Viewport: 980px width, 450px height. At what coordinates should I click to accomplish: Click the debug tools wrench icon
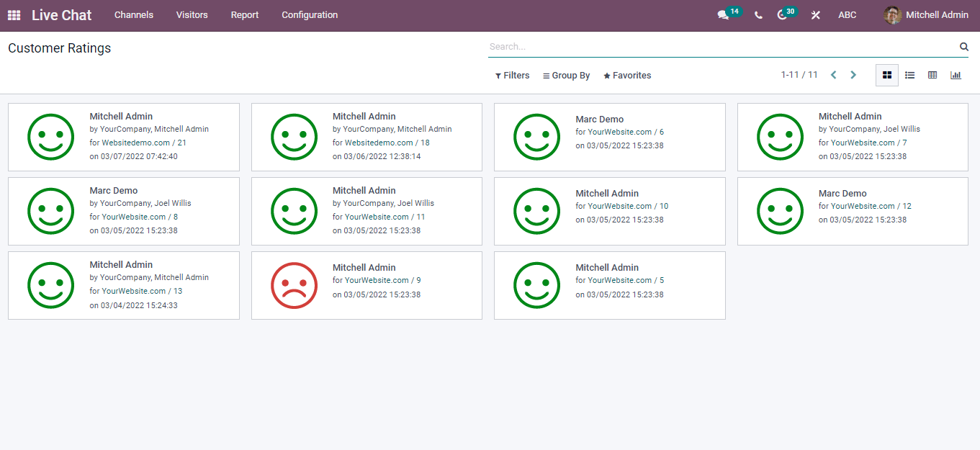816,15
